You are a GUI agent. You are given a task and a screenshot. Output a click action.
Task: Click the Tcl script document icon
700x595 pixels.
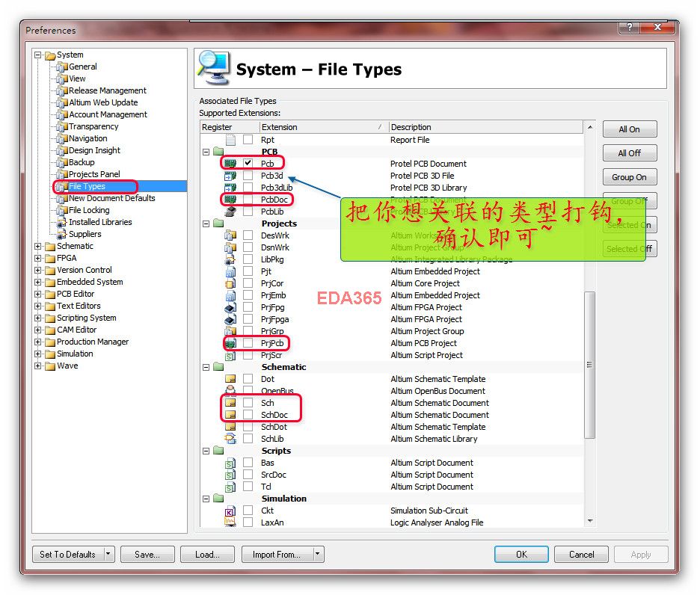click(230, 487)
